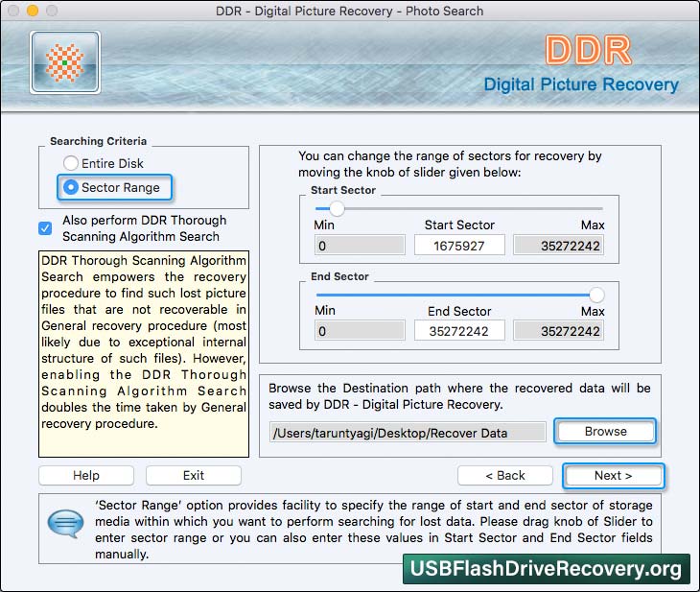
Task: Click the End Sector Max field
Action: pos(558,331)
